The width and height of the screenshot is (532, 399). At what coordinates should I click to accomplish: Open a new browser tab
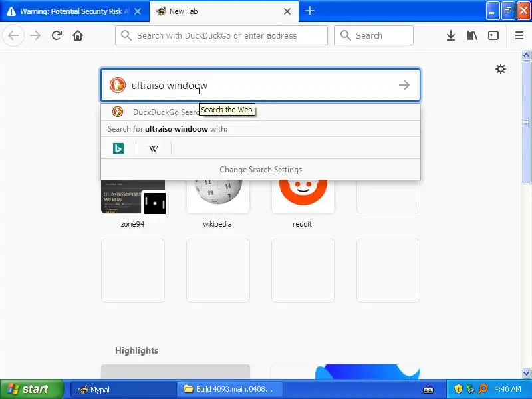point(309,11)
